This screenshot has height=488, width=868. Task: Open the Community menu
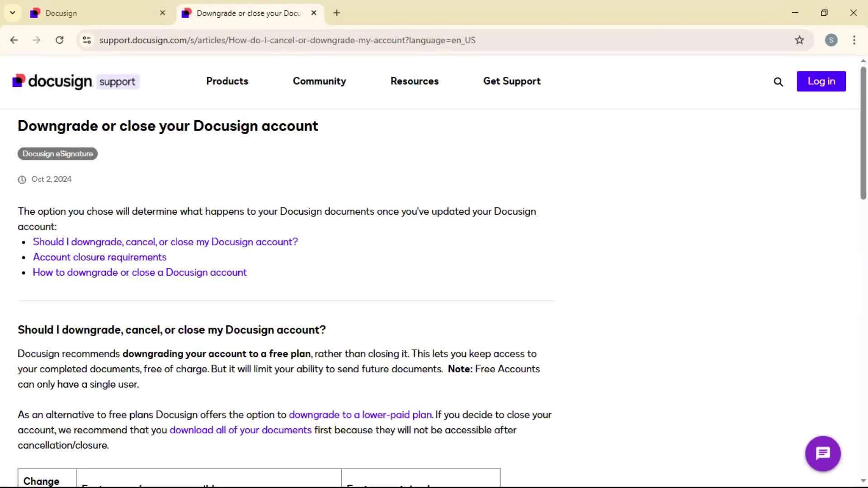point(319,81)
